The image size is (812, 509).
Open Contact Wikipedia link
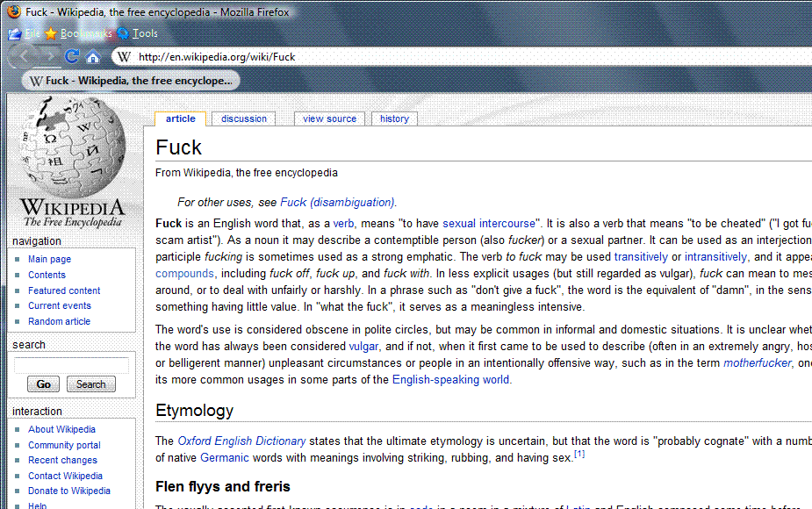[x=65, y=476]
